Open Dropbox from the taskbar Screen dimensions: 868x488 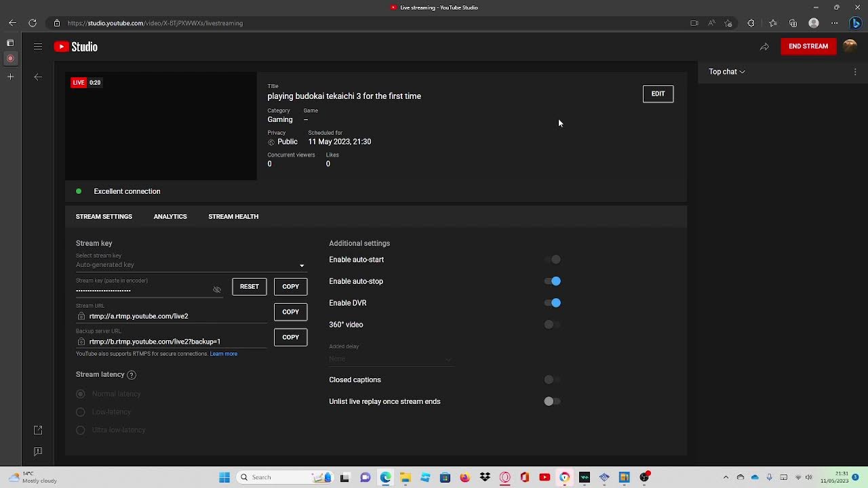click(485, 477)
